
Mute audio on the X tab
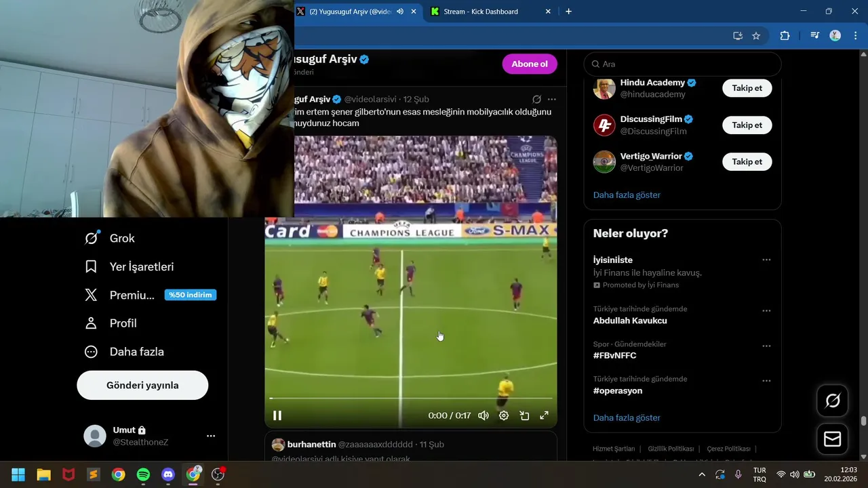pos(400,12)
